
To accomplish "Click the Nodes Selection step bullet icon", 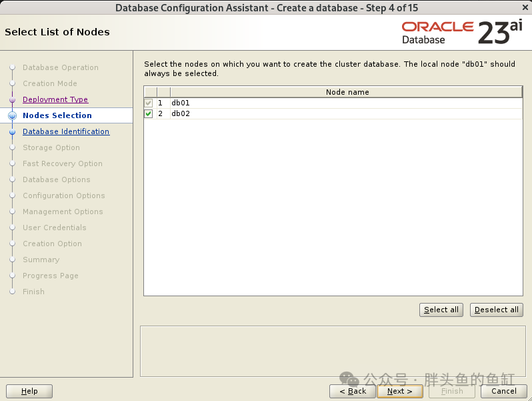I will 12,116.
